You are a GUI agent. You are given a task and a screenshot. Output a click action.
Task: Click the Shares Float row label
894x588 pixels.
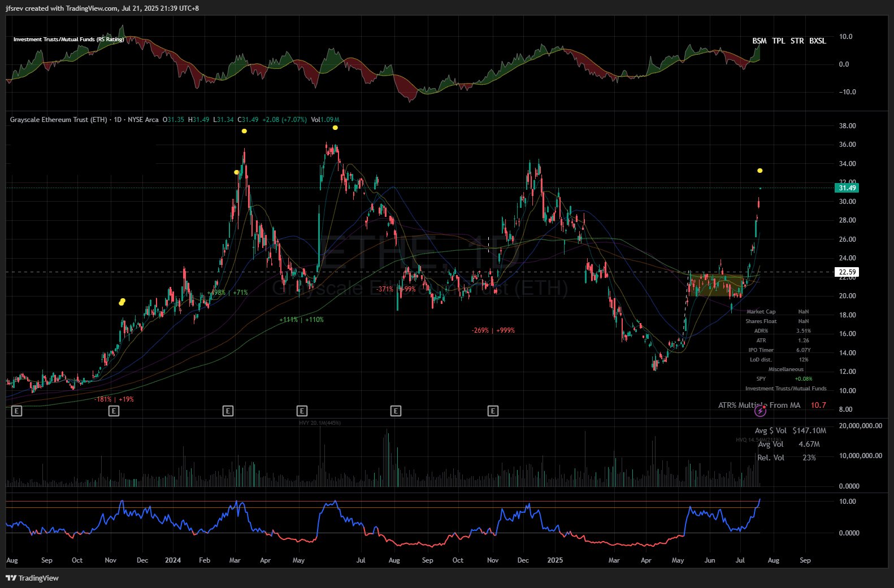[761, 321]
